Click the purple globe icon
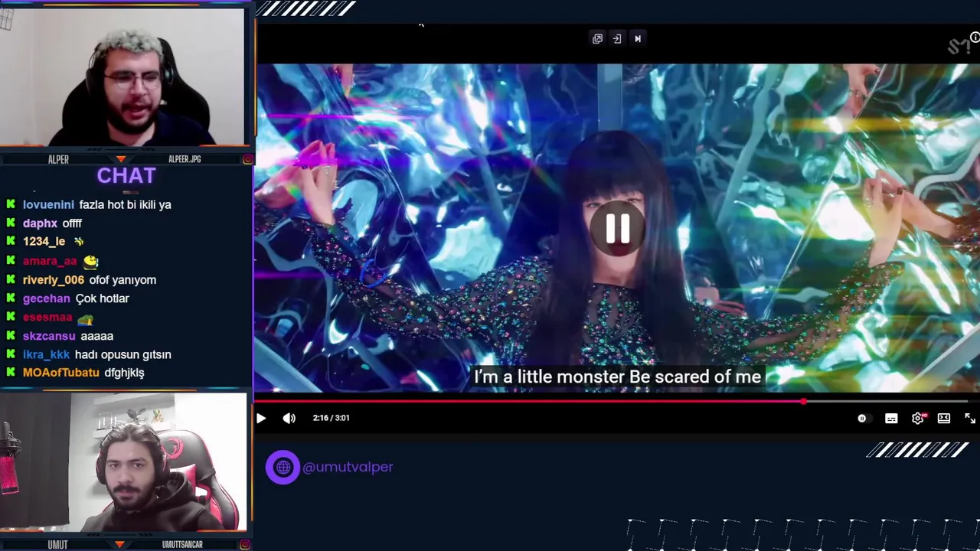This screenshot has height=551, width=980. point(283,467)
